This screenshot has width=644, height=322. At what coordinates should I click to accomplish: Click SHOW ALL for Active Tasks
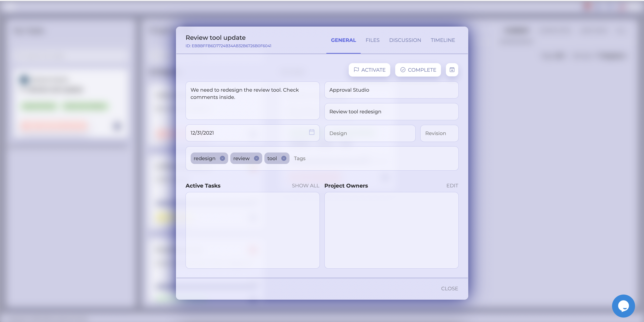click(x=305, y=186)
